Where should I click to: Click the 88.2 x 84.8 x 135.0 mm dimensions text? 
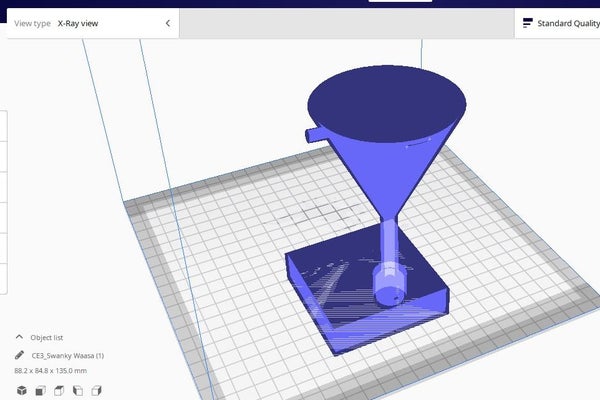click(x=51, y=371)
